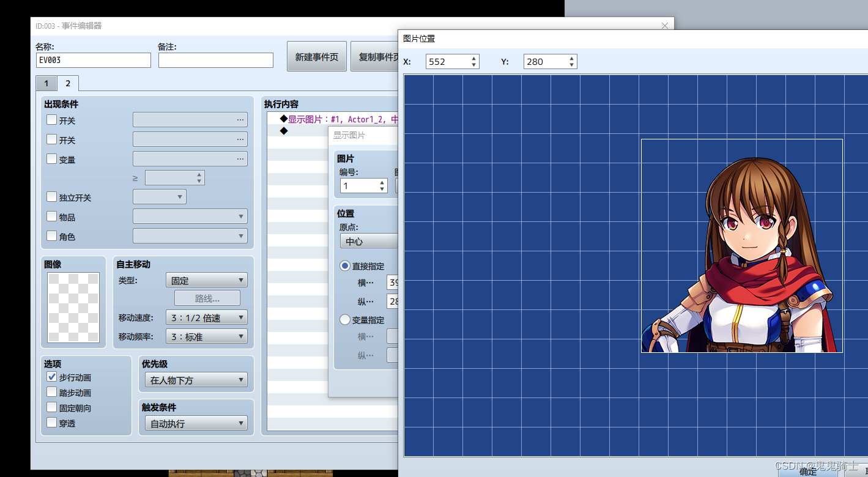Viewport: 868px width, 477px height.
Task: Enable the 独立开关 condition checkbox
Action: [52, 197]
